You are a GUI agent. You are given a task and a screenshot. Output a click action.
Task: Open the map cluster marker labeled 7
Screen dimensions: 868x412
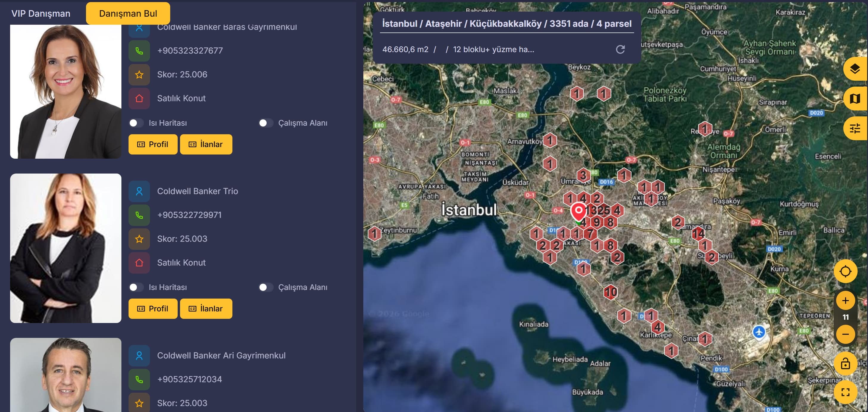click(590, 234)
